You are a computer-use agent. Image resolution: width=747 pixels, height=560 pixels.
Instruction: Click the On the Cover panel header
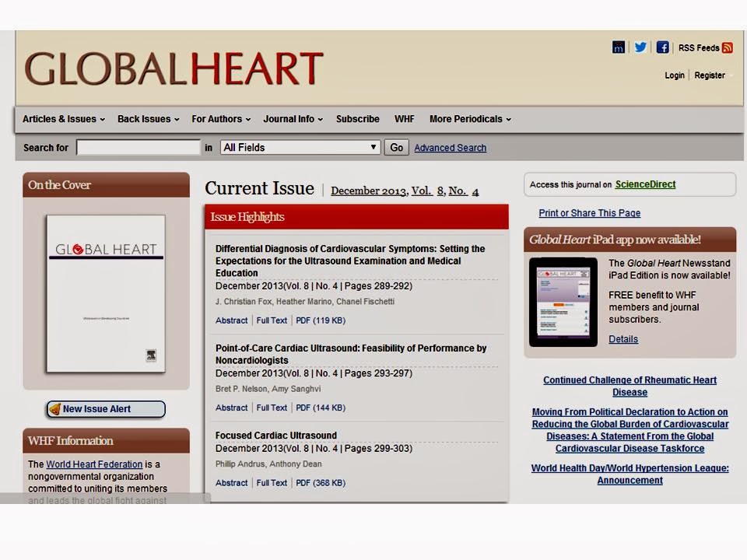(107, 185)
